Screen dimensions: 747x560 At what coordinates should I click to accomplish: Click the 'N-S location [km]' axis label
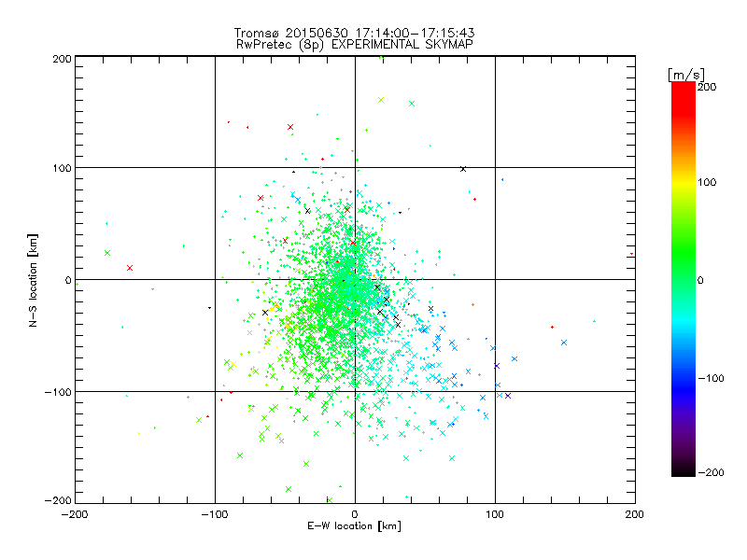point(33,280)
